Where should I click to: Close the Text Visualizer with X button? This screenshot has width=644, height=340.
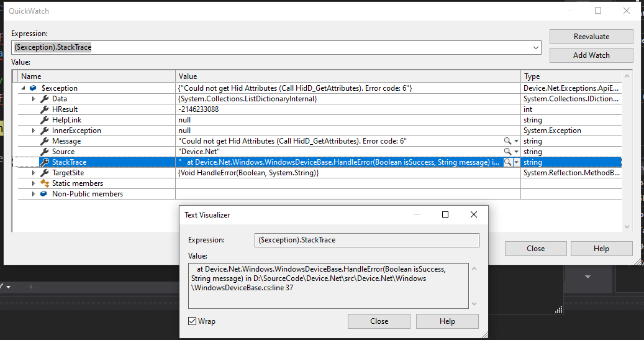tap(474, 214)
